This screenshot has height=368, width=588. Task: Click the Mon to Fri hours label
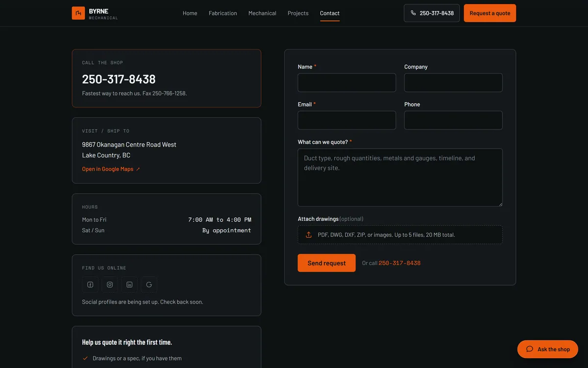(94, 220)
